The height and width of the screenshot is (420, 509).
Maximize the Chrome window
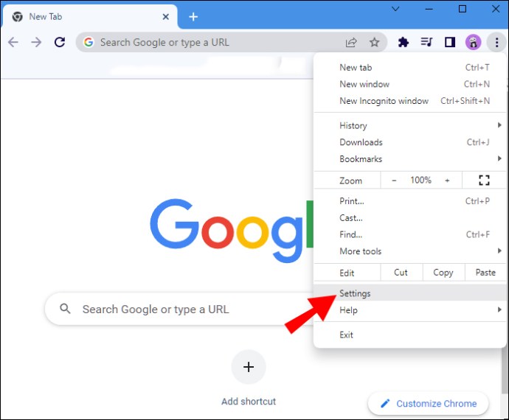pyautogui.click(x=463, y=9)
